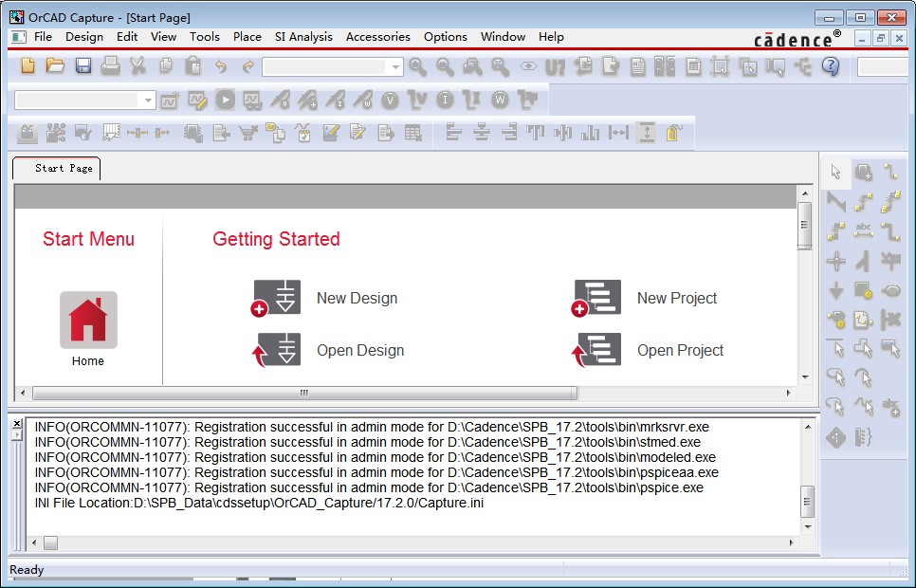Close the session log panel
This screenshot has height=588, width=916.
[x=16, y=423]
